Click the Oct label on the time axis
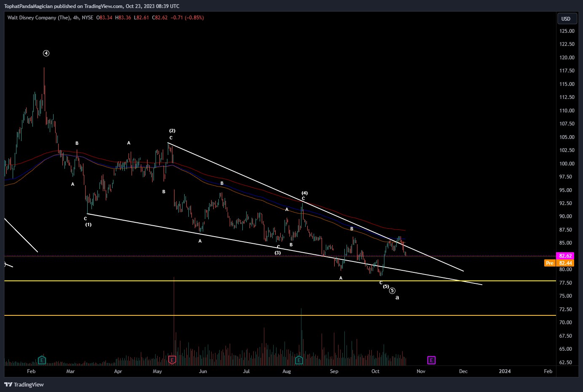 click(375, 371)
